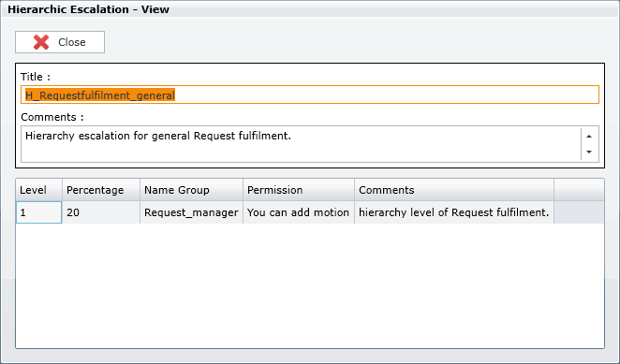
Task: Click the empty last column header
Action: tap(579, 190)
